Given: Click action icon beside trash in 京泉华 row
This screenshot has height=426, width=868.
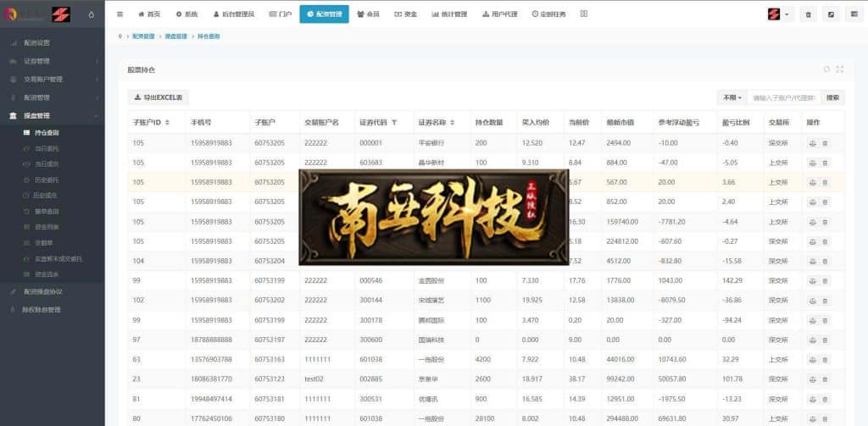Looking at the screenshot, I should (x=813, y=379).
